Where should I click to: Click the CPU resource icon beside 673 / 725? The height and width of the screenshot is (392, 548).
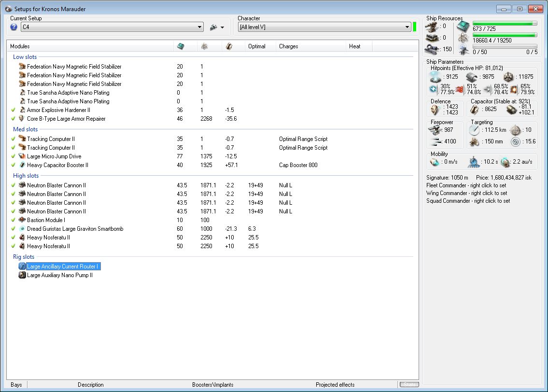(x=463, y=26)
